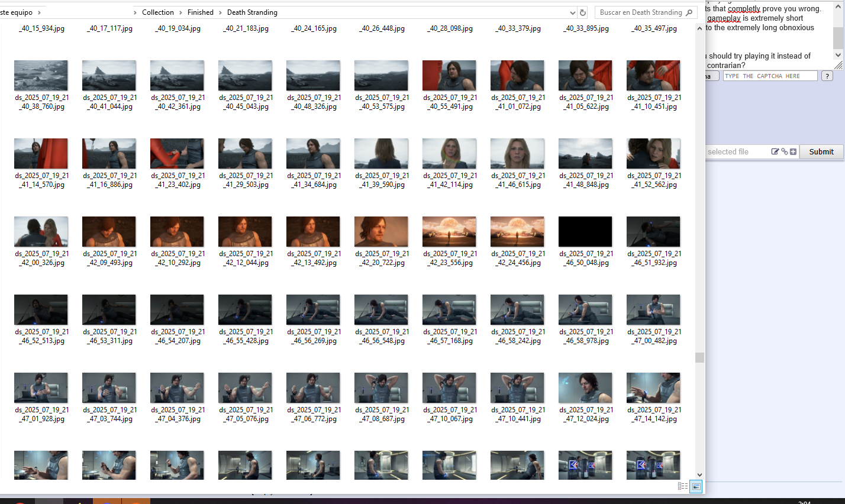Click the search magnifier icon
The image size is (845, 504).
[x=689, y=12]
